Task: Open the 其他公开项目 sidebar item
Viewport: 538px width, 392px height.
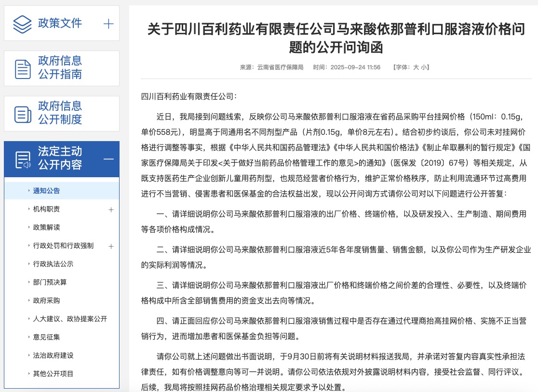Action: (53, 374)
